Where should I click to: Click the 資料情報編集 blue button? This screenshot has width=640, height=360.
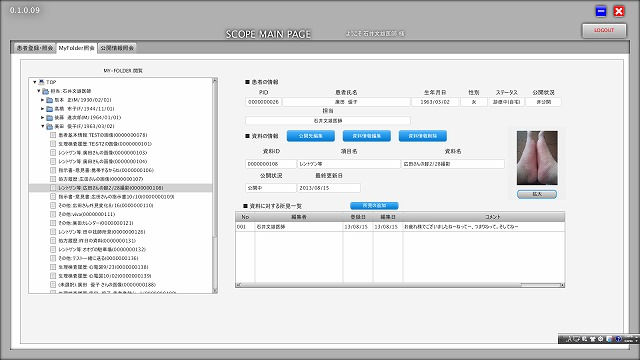367,136
